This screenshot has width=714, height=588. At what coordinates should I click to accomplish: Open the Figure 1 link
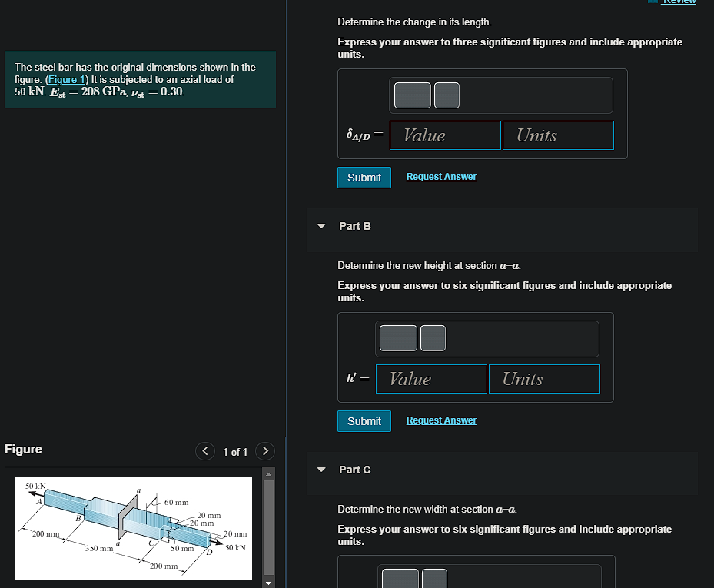point(67,79)
